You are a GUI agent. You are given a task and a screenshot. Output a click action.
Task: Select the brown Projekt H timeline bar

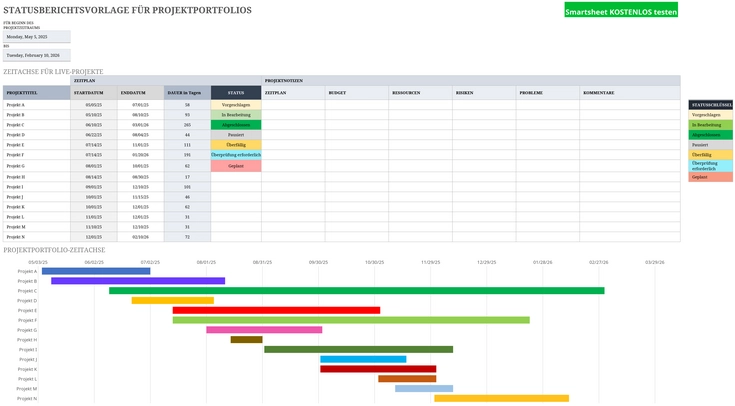pyautogui.click(x=247, y=340)
